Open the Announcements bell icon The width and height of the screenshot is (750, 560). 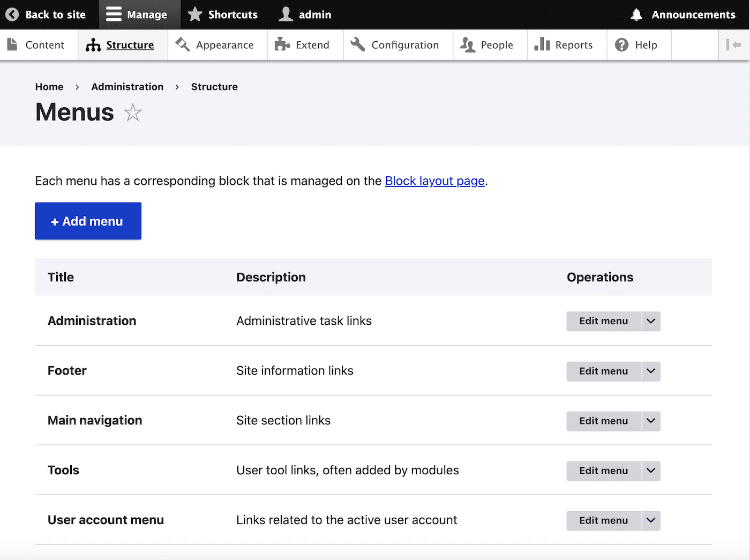click(636, 14)
